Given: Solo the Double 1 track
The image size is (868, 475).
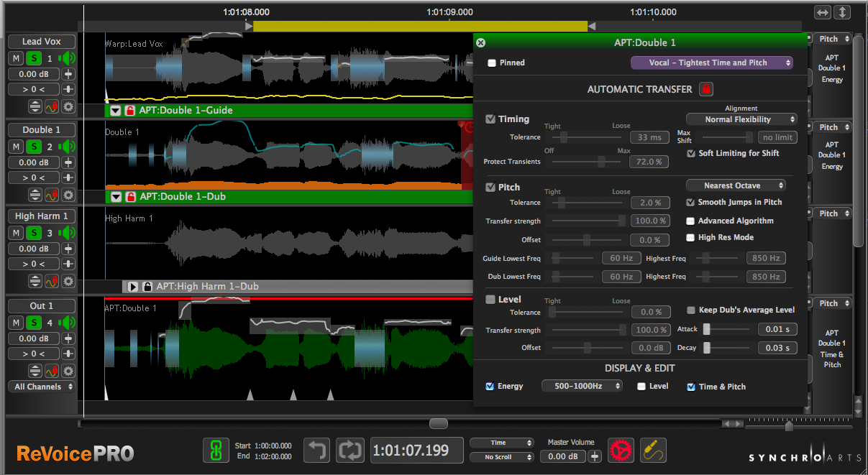Looking at the screenshot, I should click(32, 146).
